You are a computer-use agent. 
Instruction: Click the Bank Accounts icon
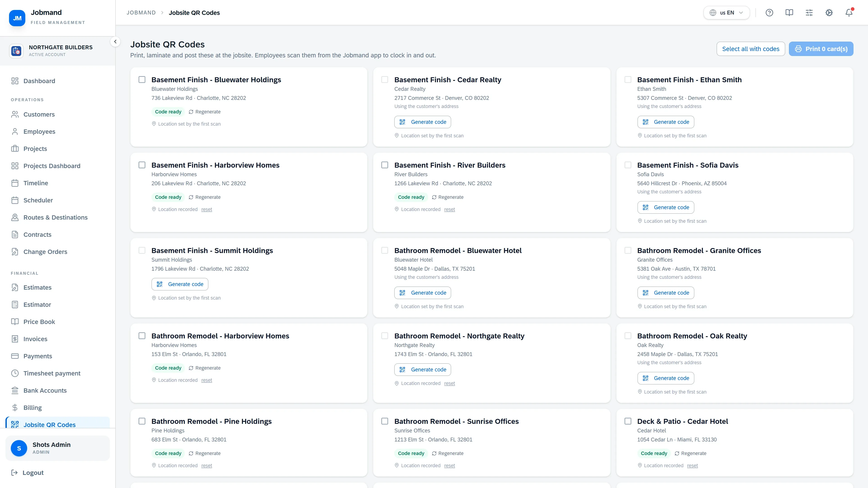(15, 390)
